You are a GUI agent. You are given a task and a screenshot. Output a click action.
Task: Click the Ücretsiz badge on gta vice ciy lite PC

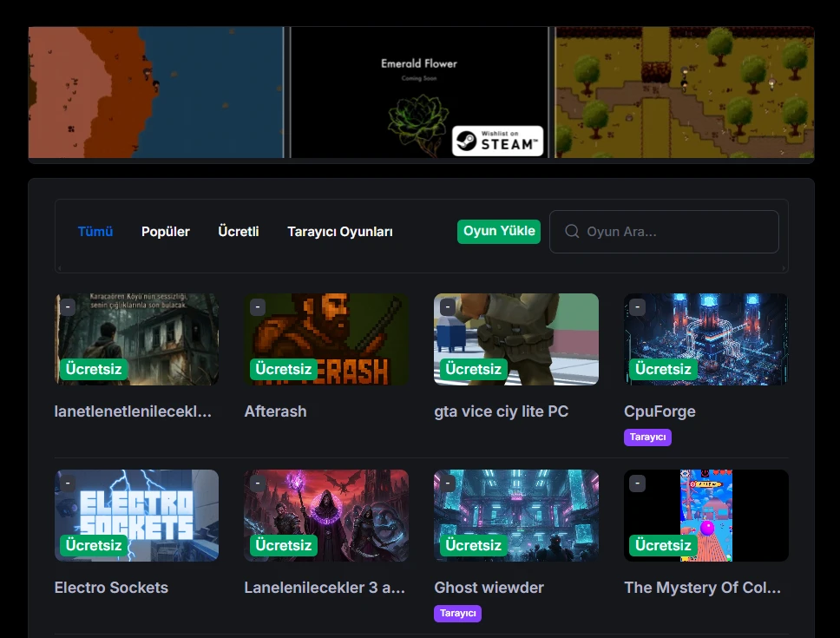pos(473,369)
